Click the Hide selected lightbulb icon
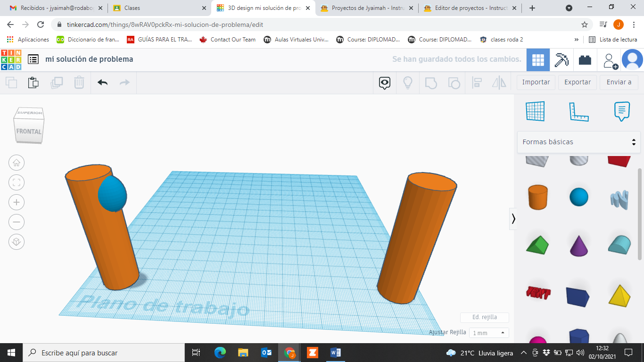 (408, 83)
